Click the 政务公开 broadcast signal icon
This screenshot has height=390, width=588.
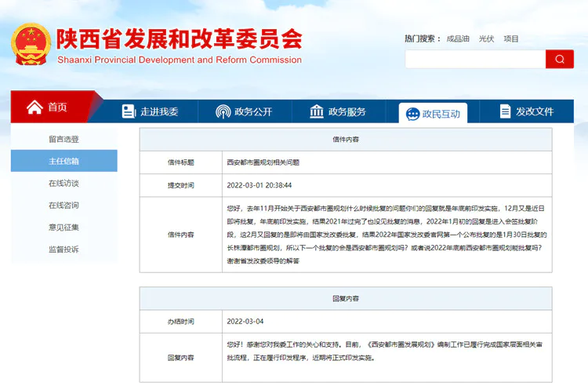223,111
